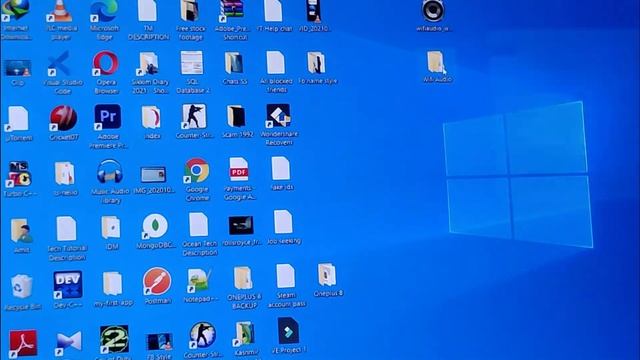The height and width of the screenshot is (360, 640).
Task: Open the Scam 1992 folder
Action: (x=236, y=117)
